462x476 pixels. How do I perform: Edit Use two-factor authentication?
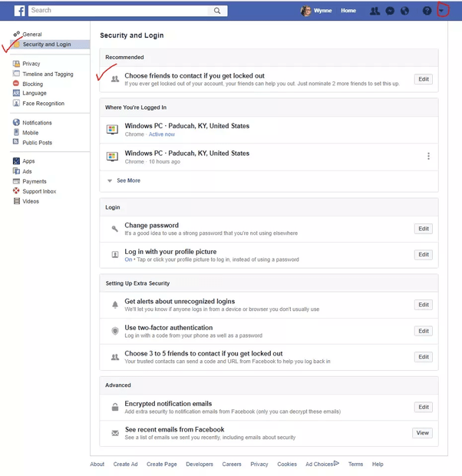tap(424, 331)
